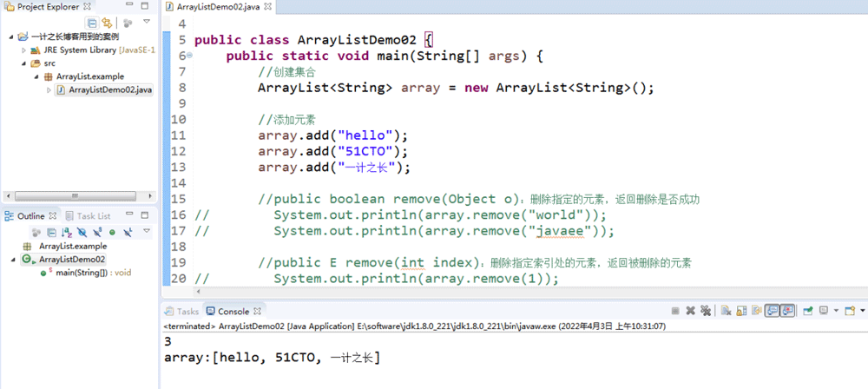Close the Outline tab
Viewport: 868px width, 389px height.
53,216
